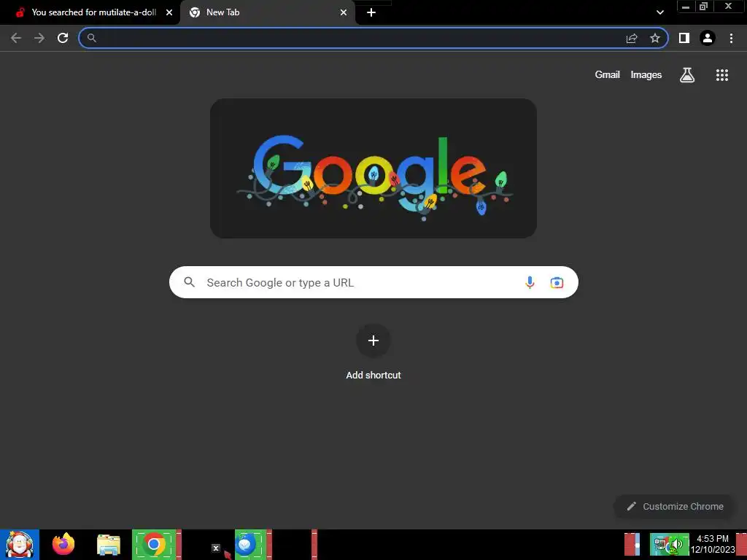747x560 pixels.
Task: Reload the current page
Action: point(63,38)
